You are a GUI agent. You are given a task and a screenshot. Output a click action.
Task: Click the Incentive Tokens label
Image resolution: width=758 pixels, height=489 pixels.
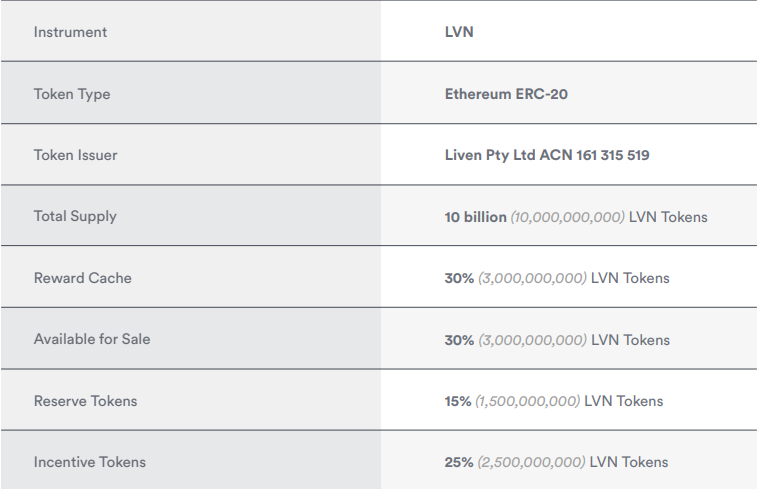click(89, 462)
